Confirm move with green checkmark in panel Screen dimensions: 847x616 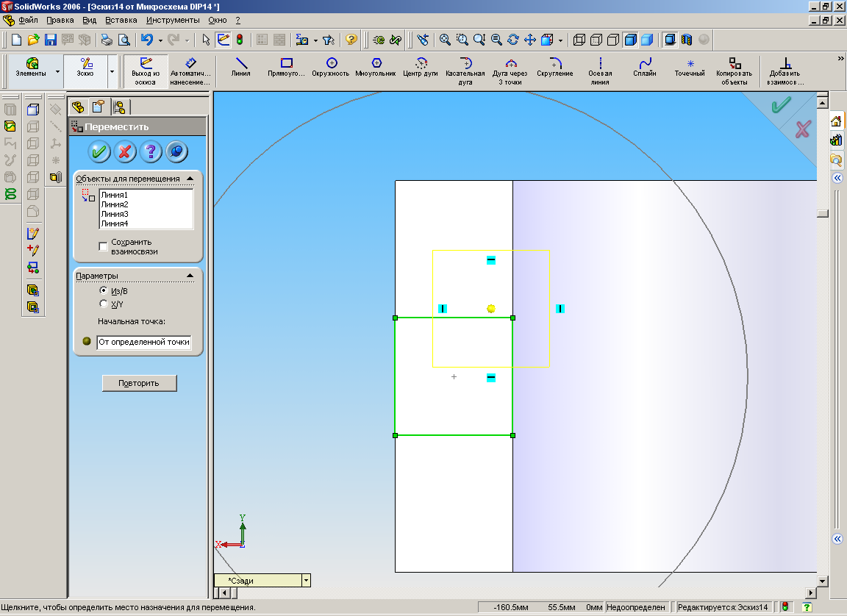point(99,151)
